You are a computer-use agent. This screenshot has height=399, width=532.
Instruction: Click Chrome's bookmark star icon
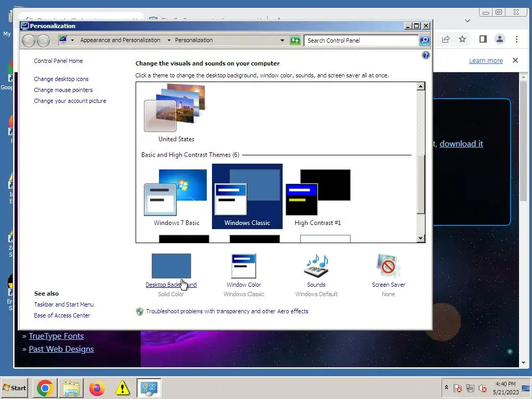(462, 39)
